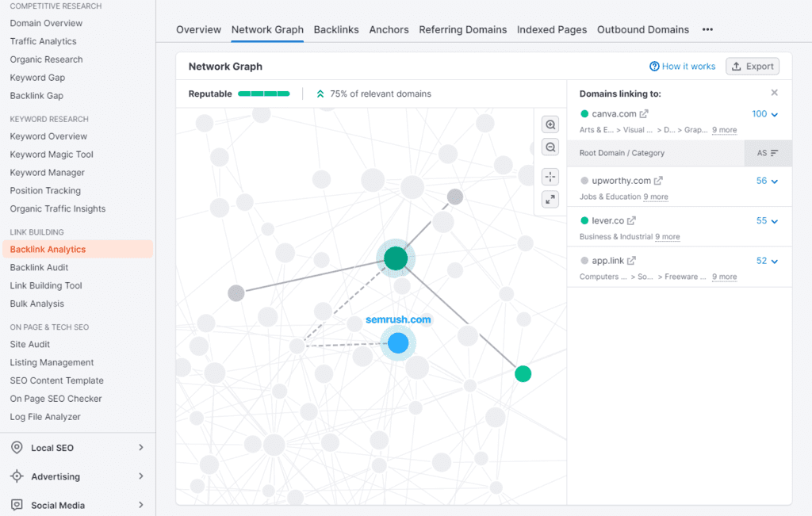Open Domain Overview in sidebar
The width and height of the screenshot is (812, 516).
(x=46, y=23)
